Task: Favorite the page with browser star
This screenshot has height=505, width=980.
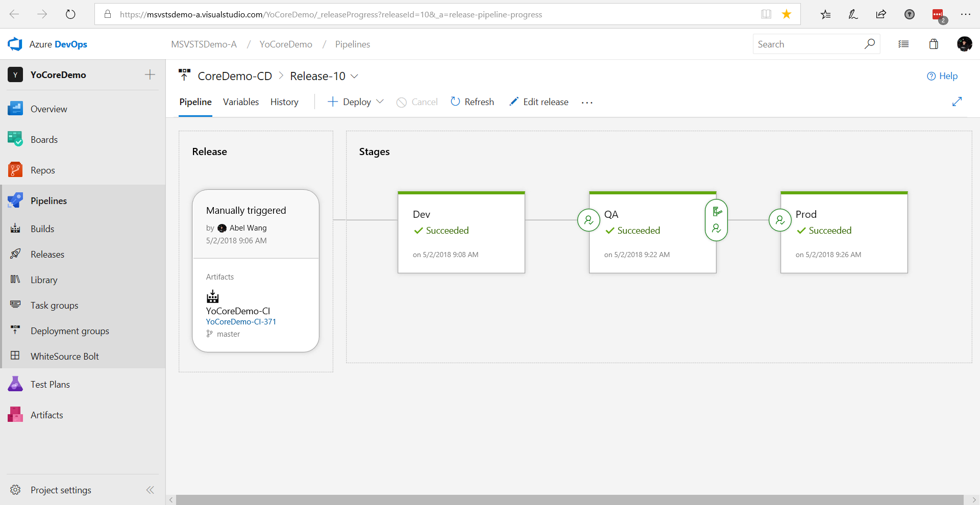Action: 787,14
